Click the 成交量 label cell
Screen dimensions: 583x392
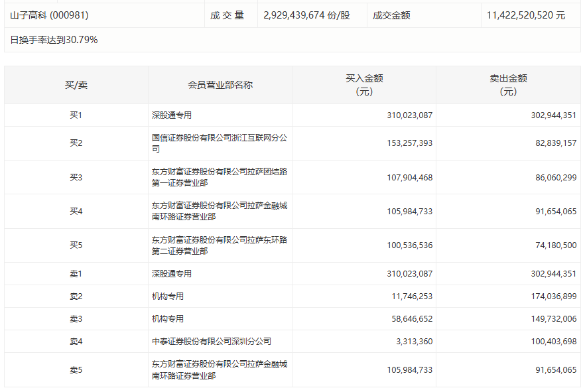227,15
